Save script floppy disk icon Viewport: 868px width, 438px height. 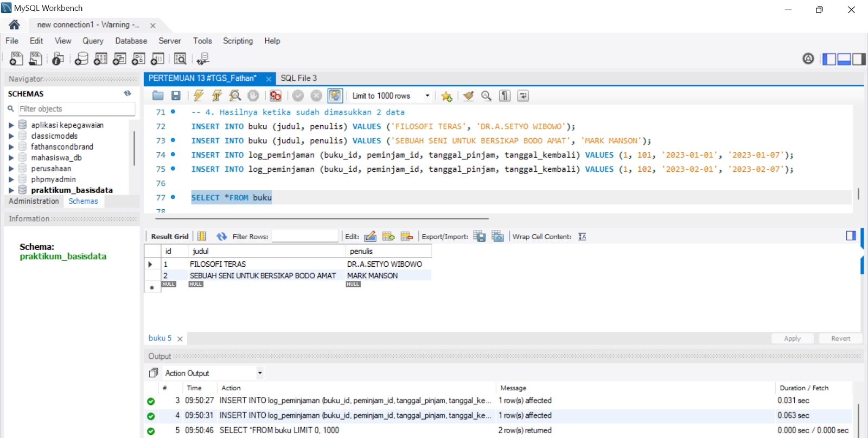click(x=176, y=96)
